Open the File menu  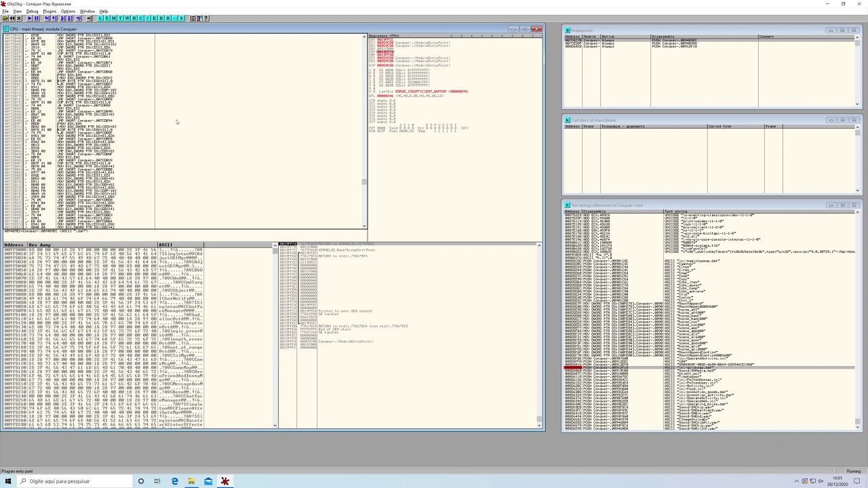[x=5, y=12]
